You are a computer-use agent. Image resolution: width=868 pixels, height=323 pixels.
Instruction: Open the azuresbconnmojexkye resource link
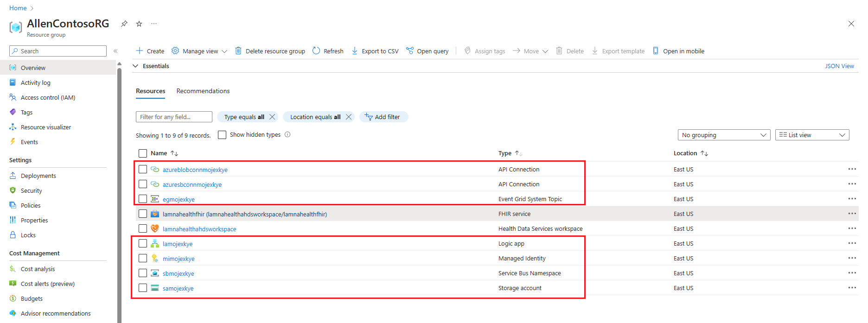click(192, 184)
